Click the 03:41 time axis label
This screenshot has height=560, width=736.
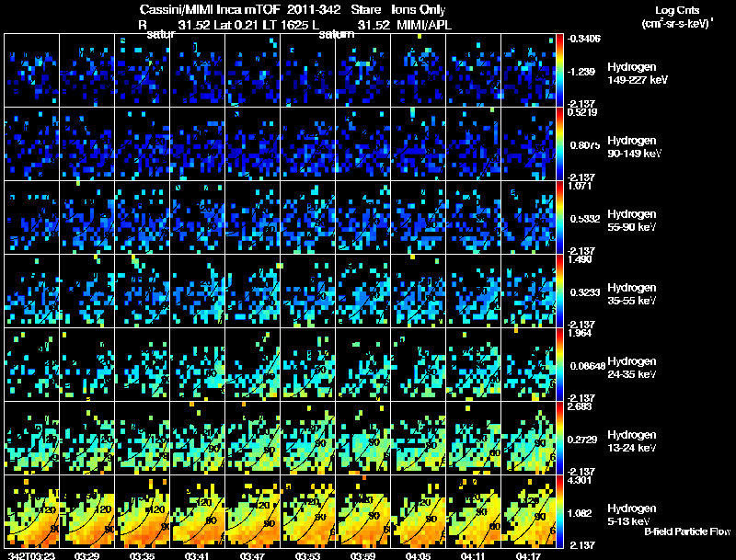[197, 555]
